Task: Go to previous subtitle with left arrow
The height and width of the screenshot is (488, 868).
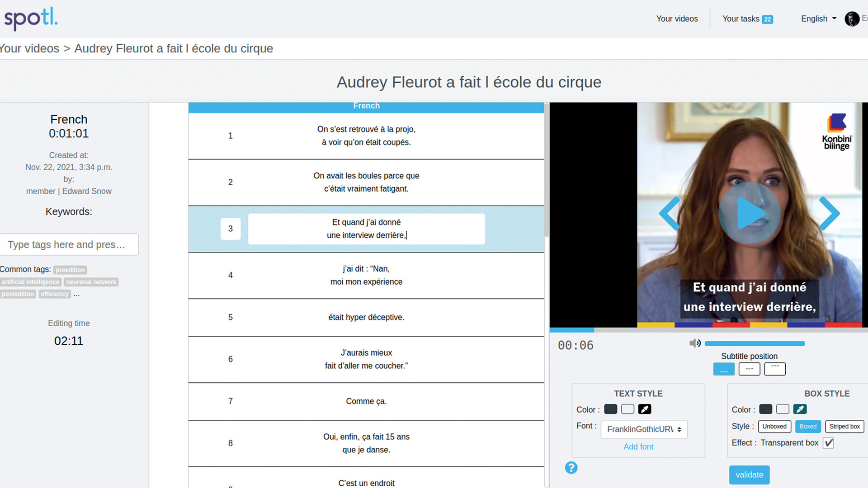Action: pos(670,213)
